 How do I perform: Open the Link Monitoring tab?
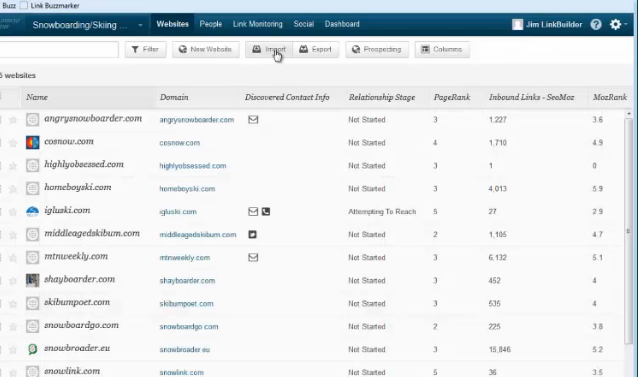pos(258,24)
